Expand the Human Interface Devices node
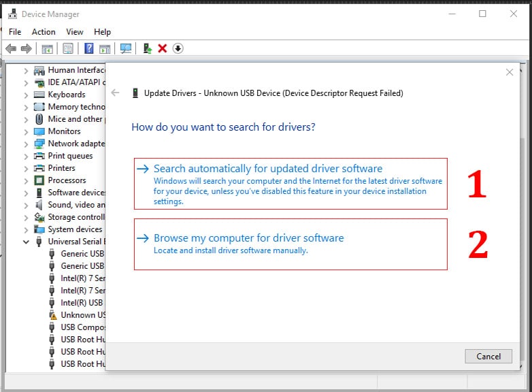Screen dimensions: 532x392 (26, 71)
